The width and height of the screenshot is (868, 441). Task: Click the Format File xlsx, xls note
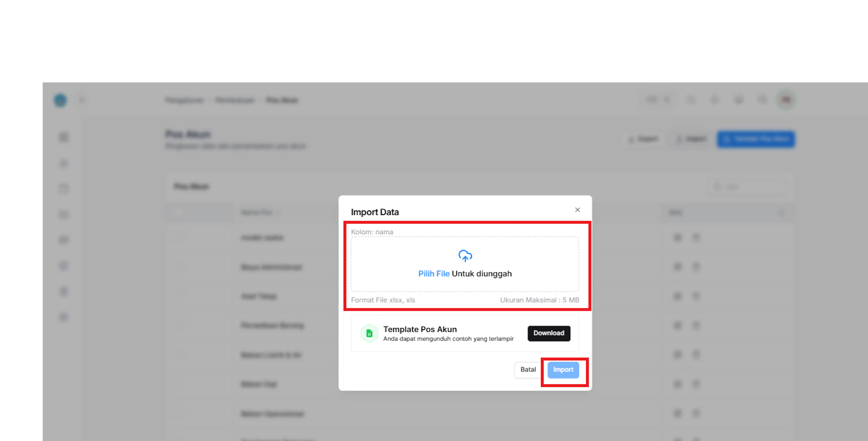pos(383,300)
